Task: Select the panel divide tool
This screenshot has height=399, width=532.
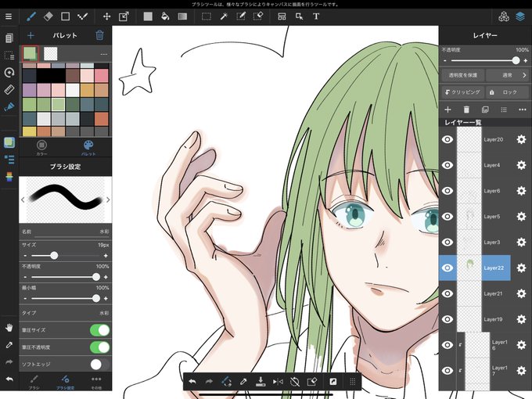Action: pos(282,16)
